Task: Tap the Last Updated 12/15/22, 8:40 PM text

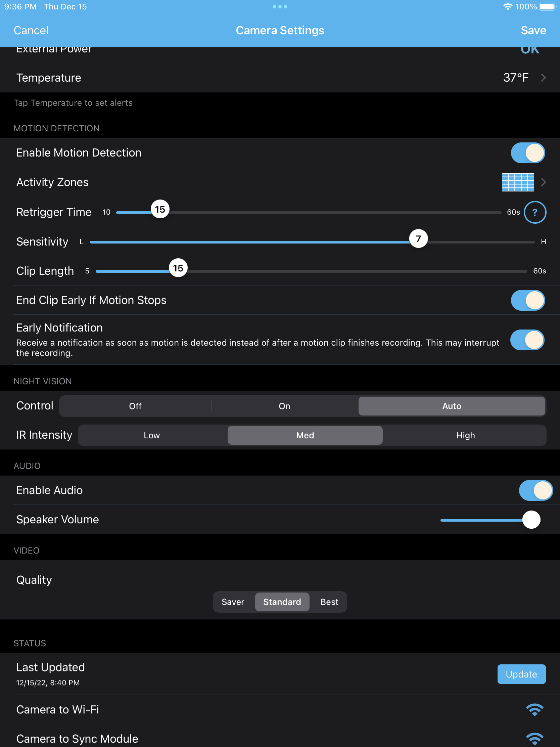Action: pos(48,683)
